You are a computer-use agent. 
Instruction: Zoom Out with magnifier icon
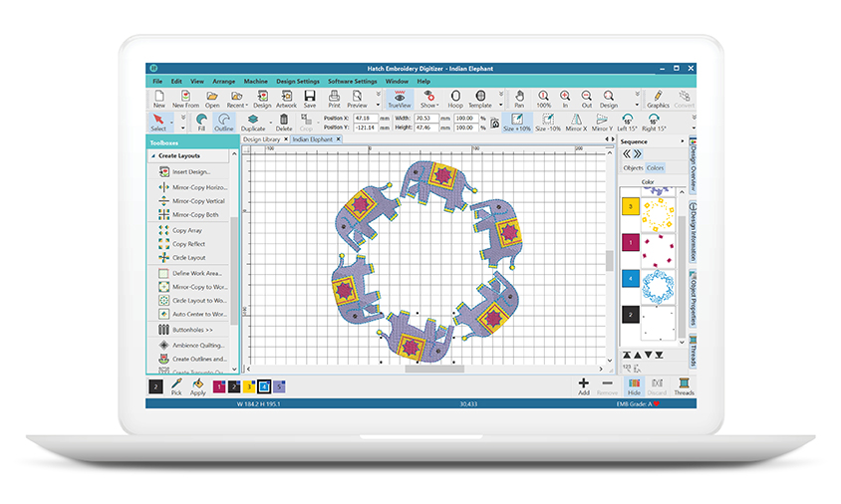point(587,99)
